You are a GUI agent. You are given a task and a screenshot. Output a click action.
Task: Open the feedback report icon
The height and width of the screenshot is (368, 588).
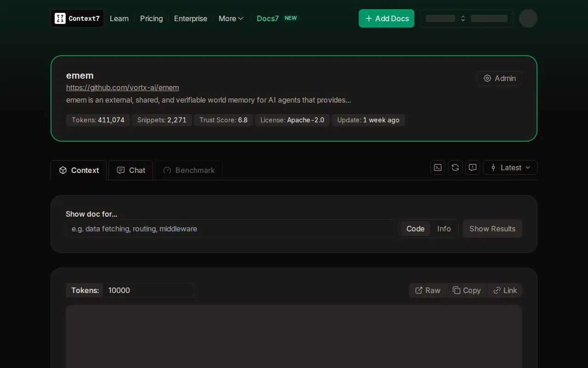coord(473,167)
